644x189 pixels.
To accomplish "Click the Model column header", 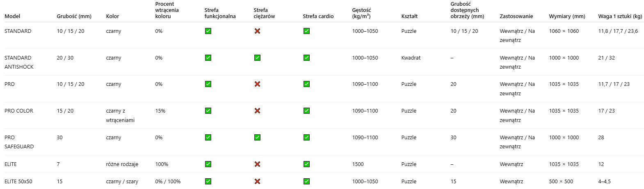I will point(12,16).
